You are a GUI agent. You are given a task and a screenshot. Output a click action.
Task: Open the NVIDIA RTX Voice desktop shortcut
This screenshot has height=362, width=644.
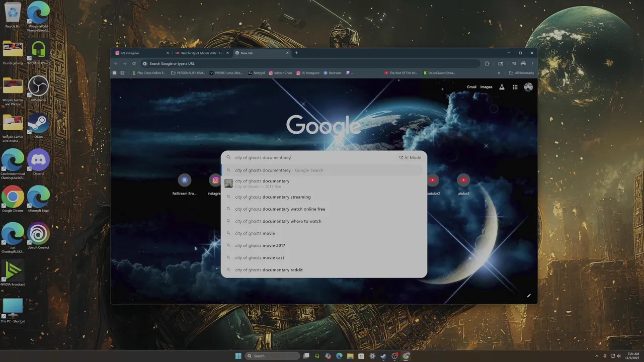[38, 52]
